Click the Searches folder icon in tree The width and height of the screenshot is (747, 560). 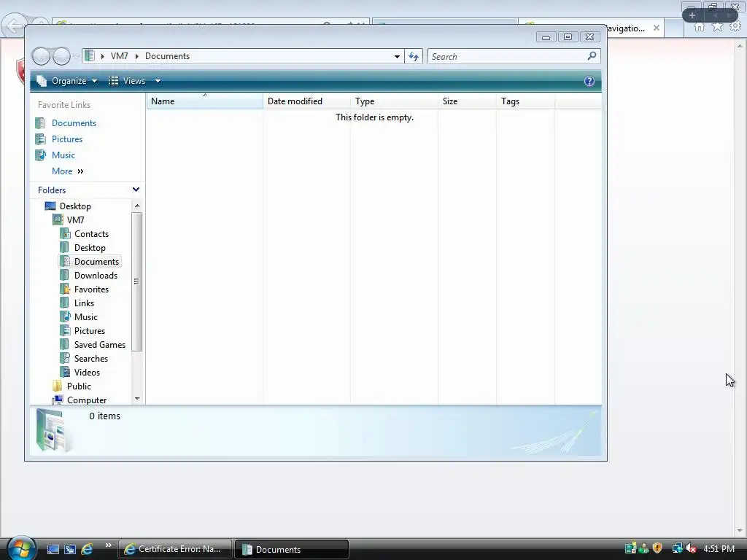tap(65, 358)
